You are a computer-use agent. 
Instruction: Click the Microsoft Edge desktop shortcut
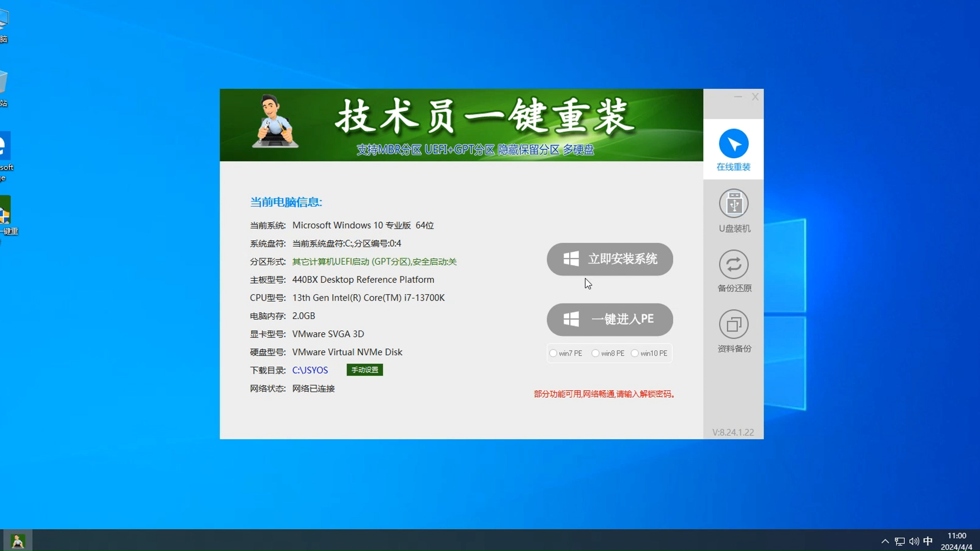click(5, 157)
